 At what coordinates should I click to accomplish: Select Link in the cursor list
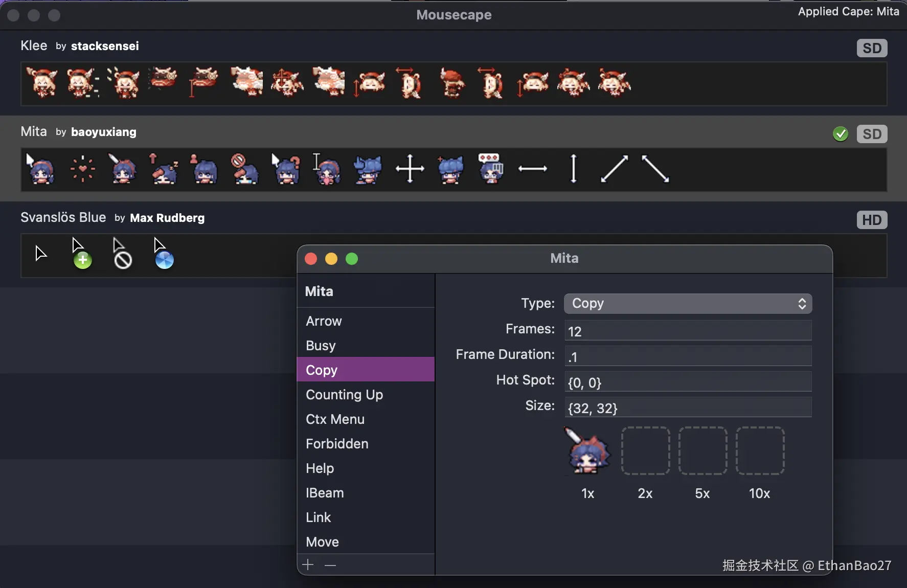(366, 517)
